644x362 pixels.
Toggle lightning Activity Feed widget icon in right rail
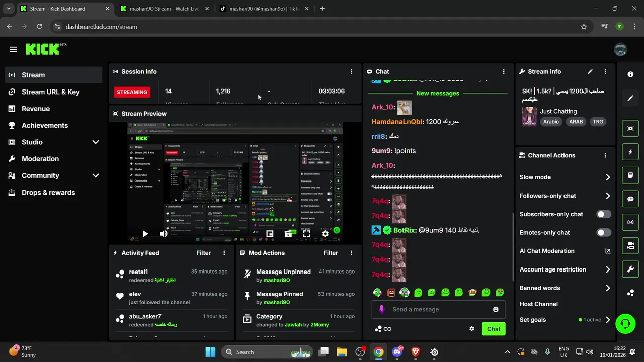click(x=630, y=152)
